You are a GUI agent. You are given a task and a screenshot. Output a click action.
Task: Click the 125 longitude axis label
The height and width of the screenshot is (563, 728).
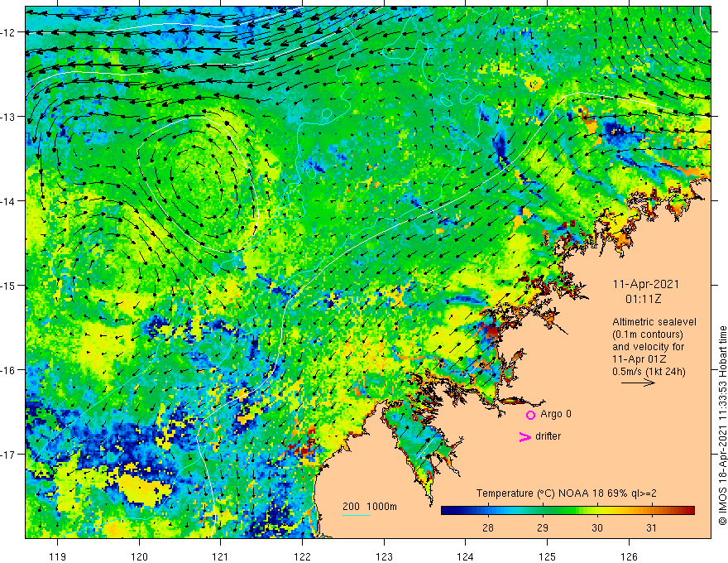point(548,556)
